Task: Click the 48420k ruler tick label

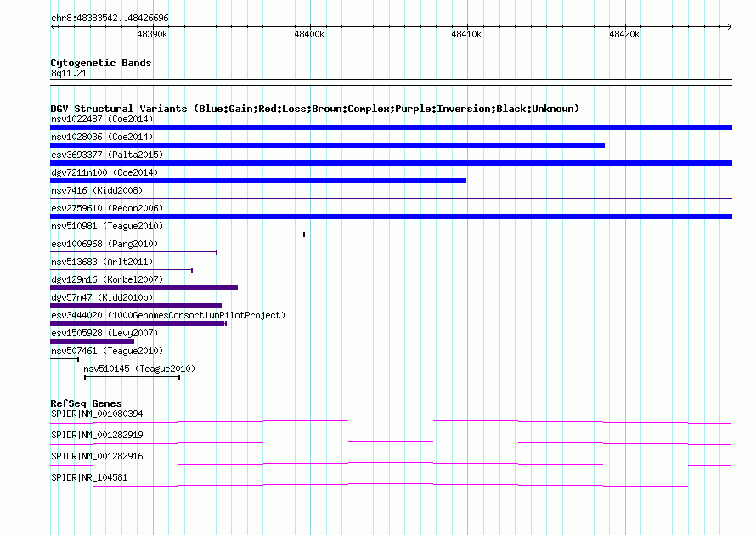Action: [624, 34]
